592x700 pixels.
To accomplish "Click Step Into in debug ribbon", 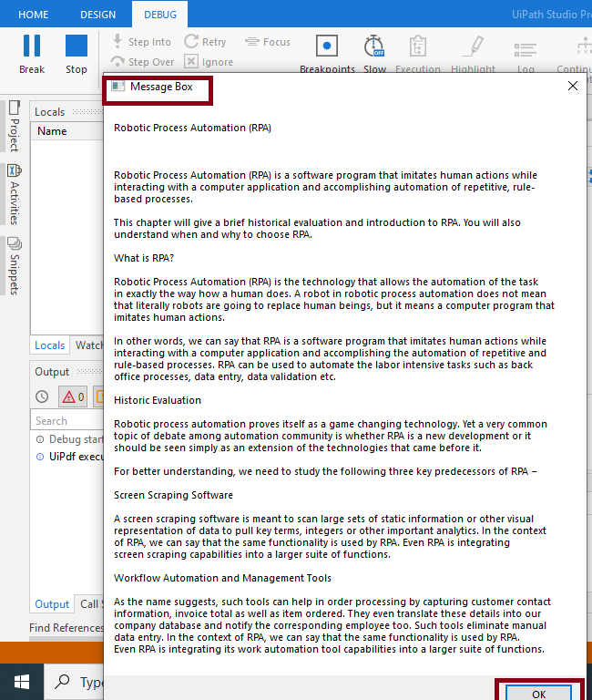I will point(141,42).
